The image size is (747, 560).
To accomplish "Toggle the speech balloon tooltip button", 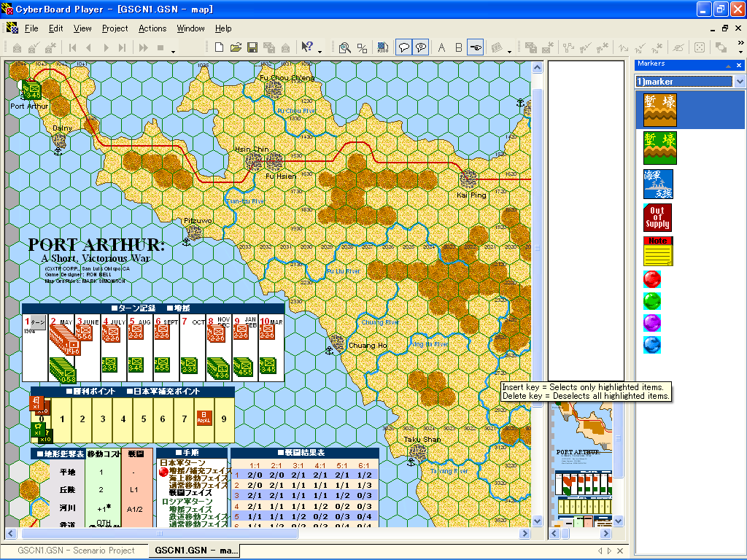I will 403,47.
